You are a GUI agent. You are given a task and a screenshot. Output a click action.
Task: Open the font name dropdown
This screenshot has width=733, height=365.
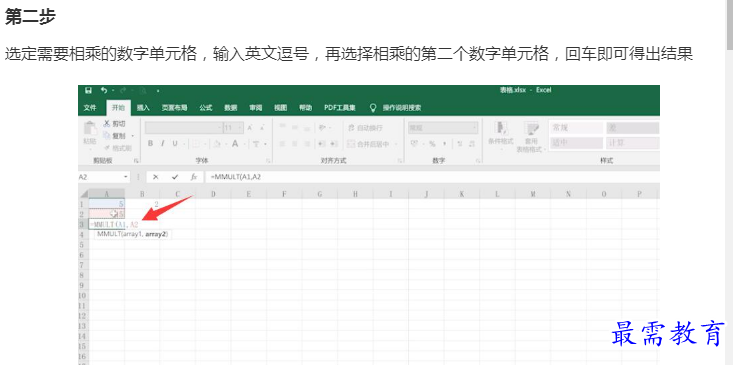point(220,128)
